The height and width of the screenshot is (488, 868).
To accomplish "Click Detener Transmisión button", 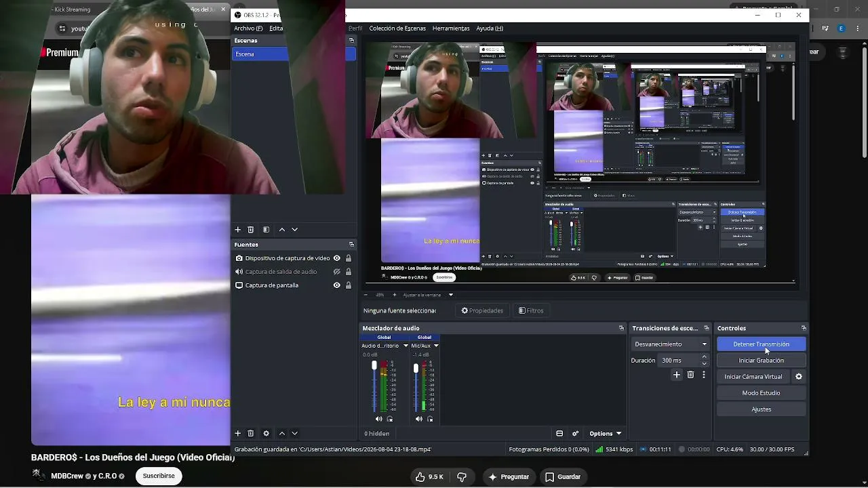I will [x=761, y=344].
